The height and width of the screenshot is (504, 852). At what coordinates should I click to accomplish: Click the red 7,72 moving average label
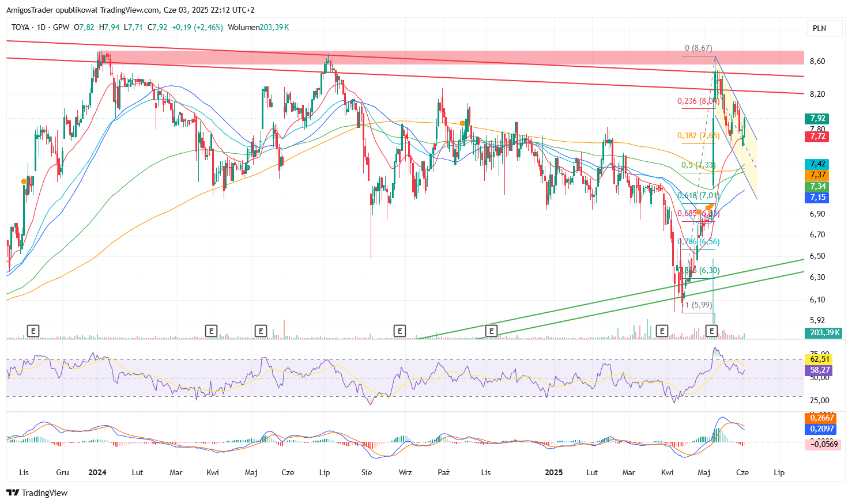pyautogui.click(x=817, y=137)
